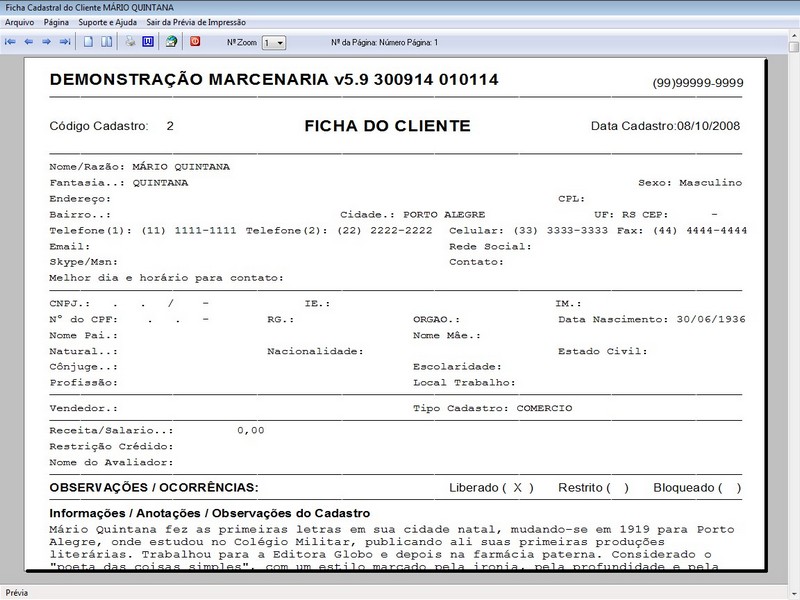Select zoom level 1 from the list
The width and height of the screenshot is (800, 600).
tap(268, 41)
